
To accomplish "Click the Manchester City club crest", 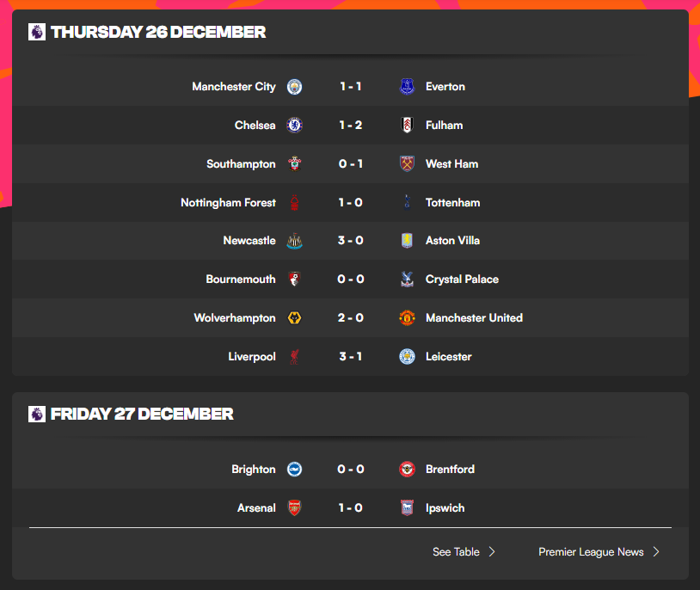I will [294, 87].
